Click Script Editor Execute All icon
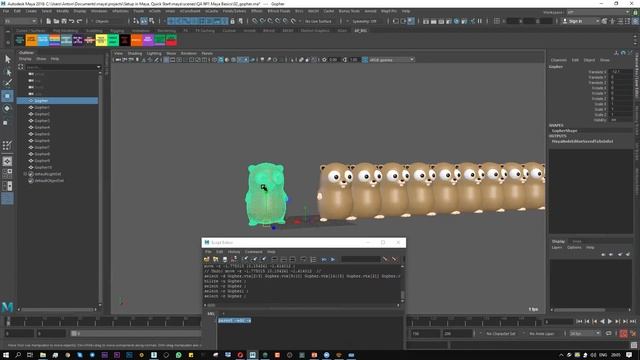The width and height of the screenshot is (640, 360). [324, 259]
